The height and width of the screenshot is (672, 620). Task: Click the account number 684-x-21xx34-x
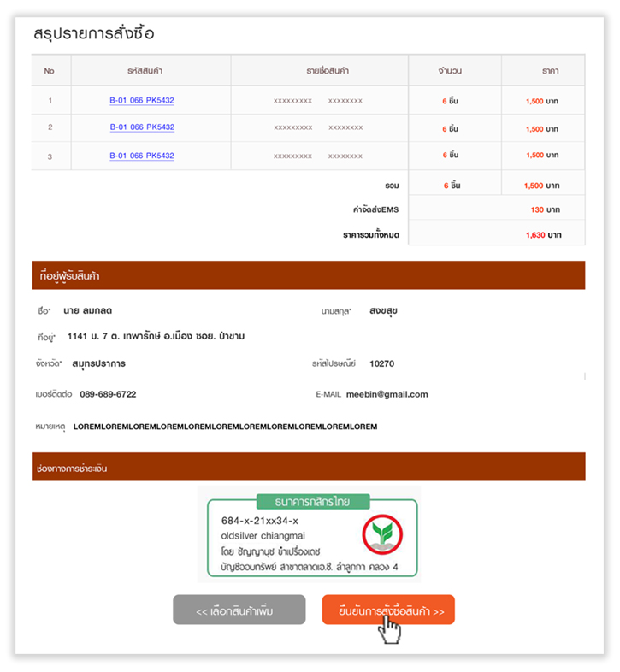click(x=260, y=521)
